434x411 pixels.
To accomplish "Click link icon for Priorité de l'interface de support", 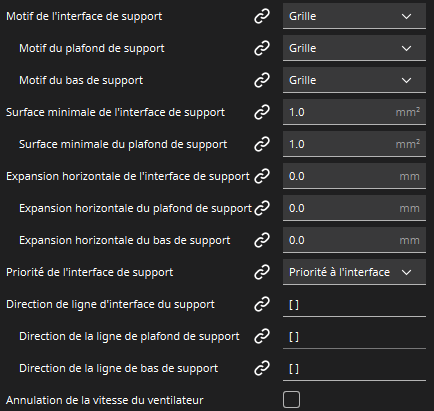I will [x=262, y=272].
